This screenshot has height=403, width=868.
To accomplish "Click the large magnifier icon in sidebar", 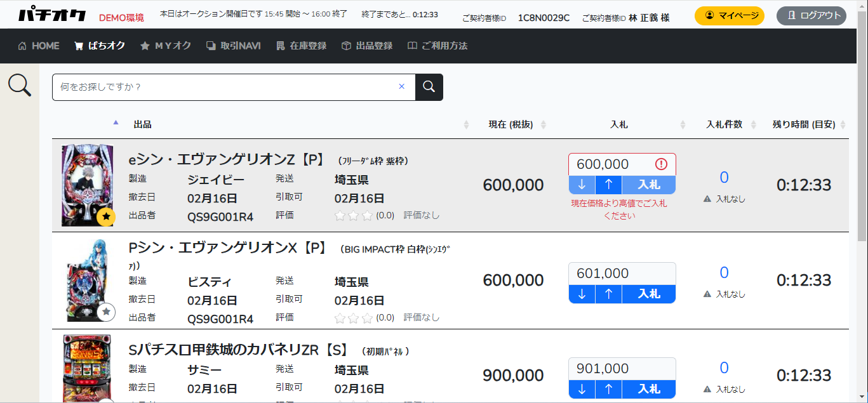I will click(x=20, y=85).
